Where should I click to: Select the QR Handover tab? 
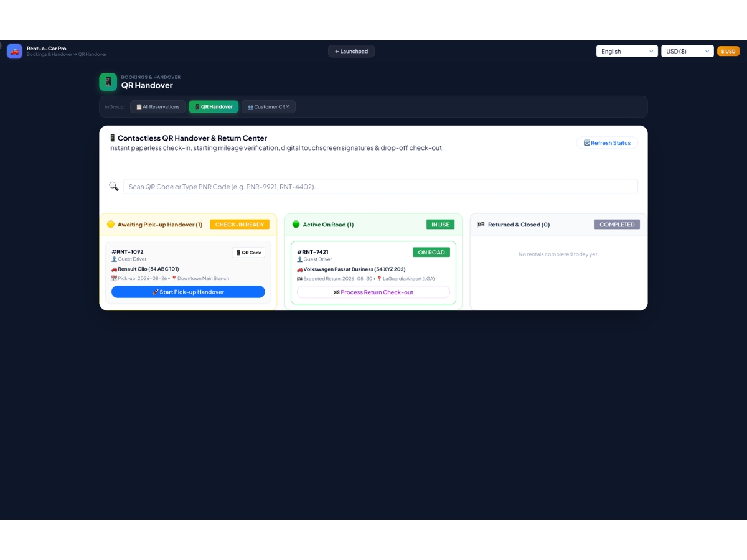(x=214, y=107)
